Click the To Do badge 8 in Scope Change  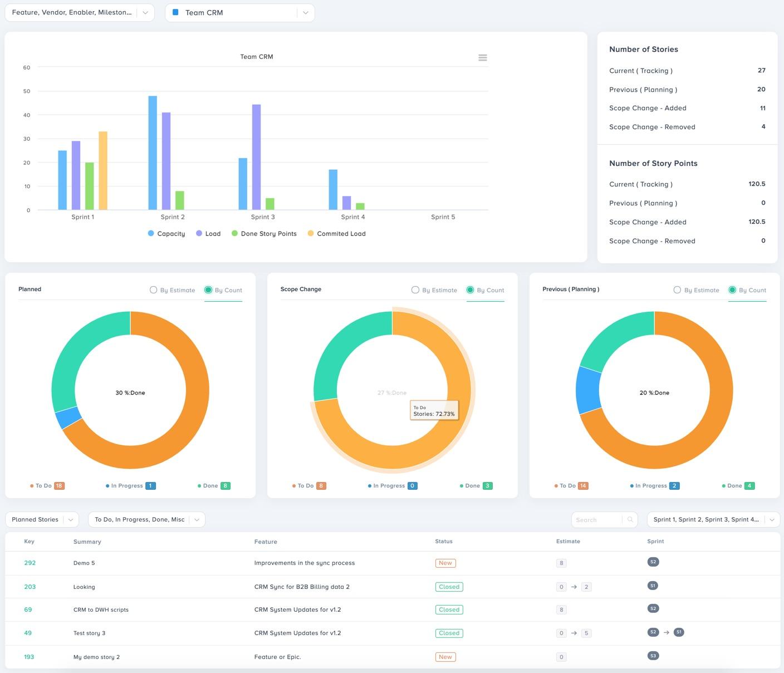321,486
